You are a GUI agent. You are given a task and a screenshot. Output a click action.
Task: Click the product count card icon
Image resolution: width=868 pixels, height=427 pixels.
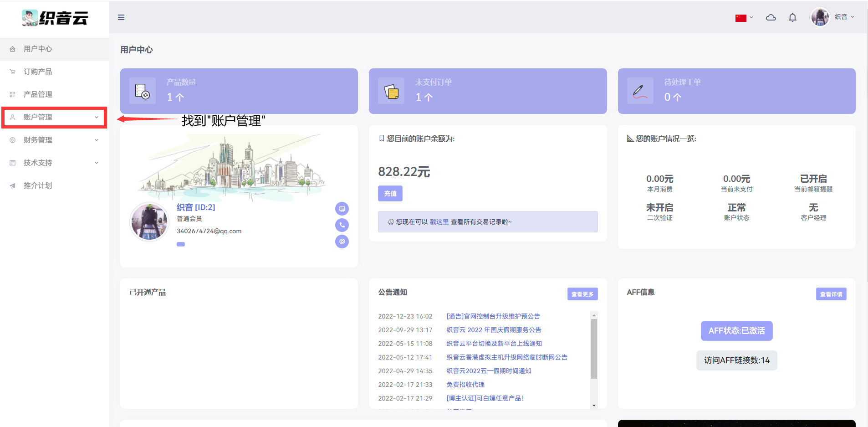(143, 91)
